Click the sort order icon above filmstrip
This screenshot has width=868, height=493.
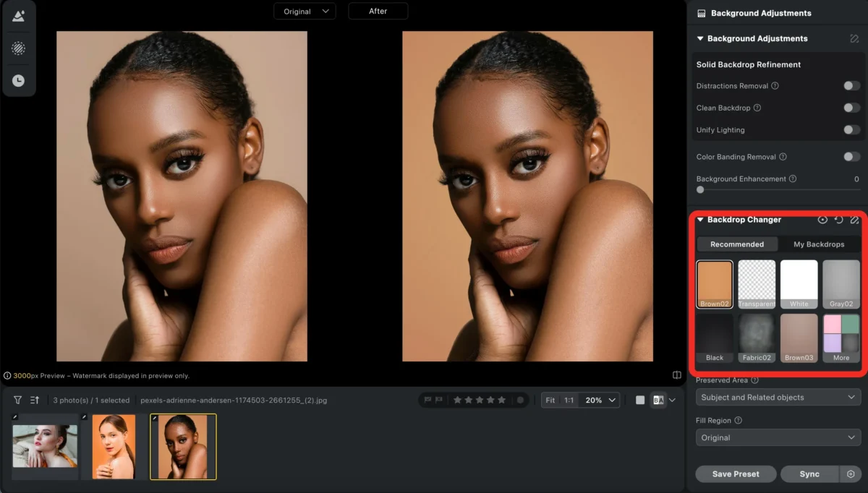click(x=34, y=400)
